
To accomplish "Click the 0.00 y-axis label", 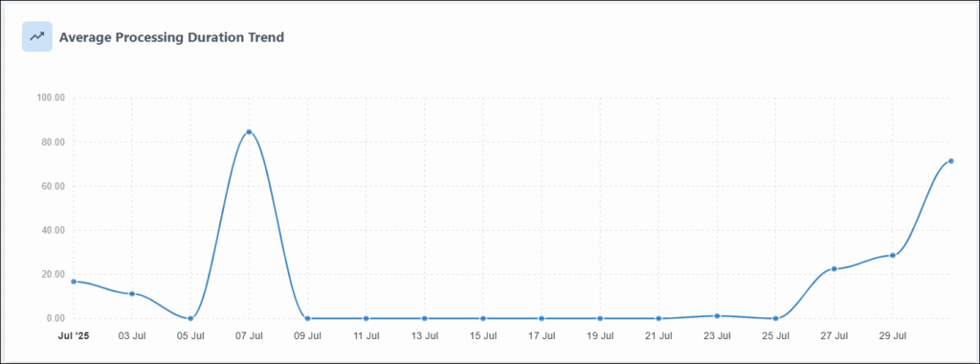I will coord(56,318).
